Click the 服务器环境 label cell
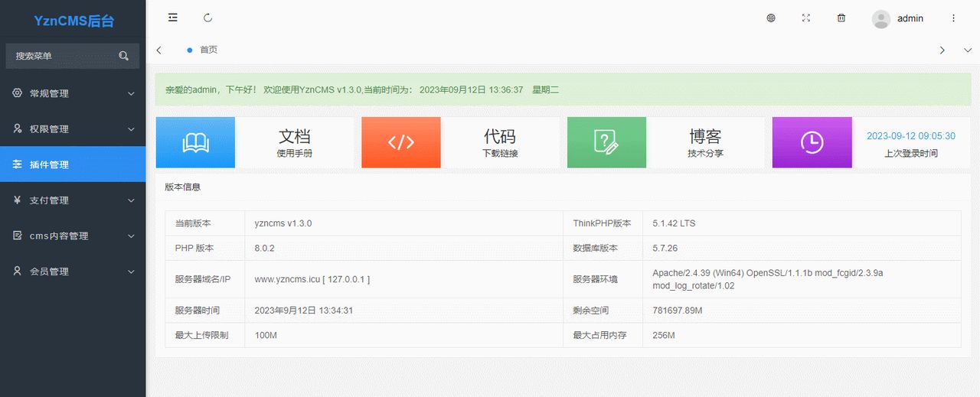This screenshot has width=980, height=397. click(603, 279)
